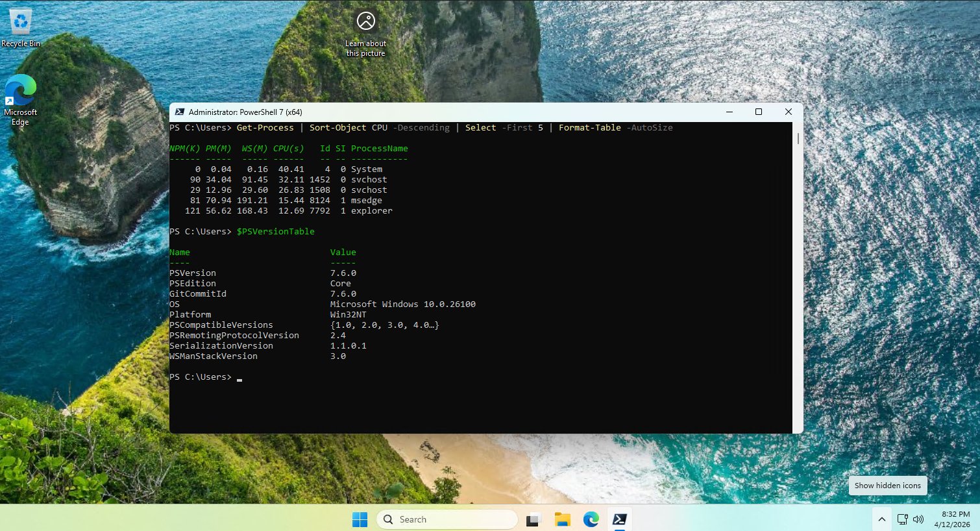Open Microsoft Edge from the taskbar
The height and width of the screenshot is (531, 980).
591,519
